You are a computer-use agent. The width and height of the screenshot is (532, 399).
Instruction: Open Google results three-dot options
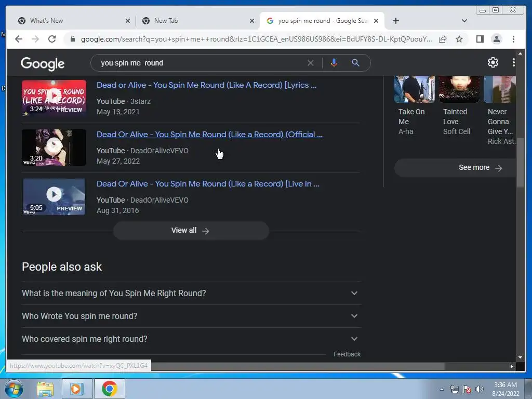tap(513, 62)
